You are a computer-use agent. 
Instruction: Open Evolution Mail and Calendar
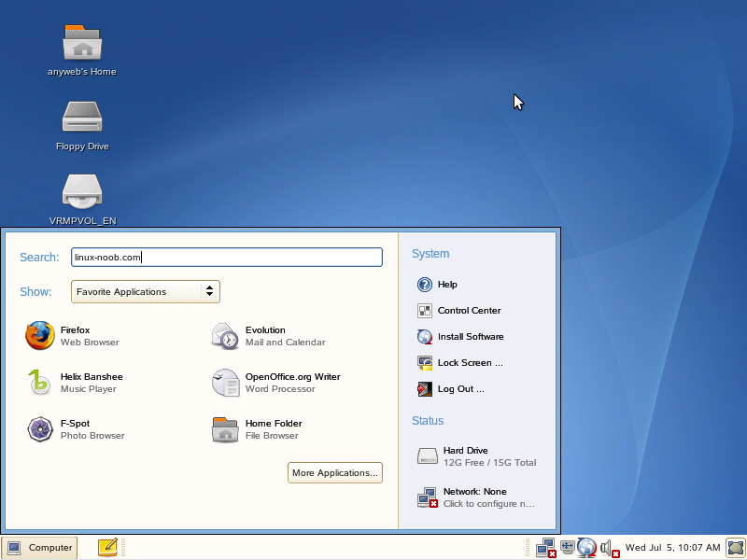tap(268, 336)
